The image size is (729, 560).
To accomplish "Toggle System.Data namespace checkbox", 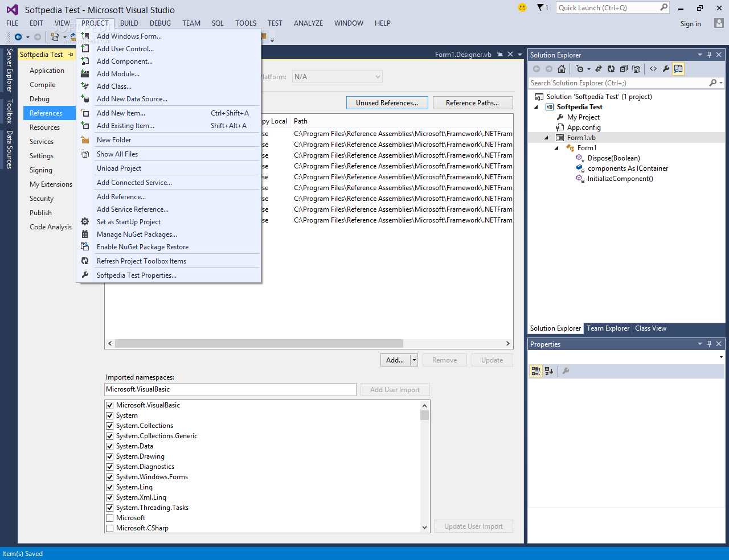I will [110, 446].
